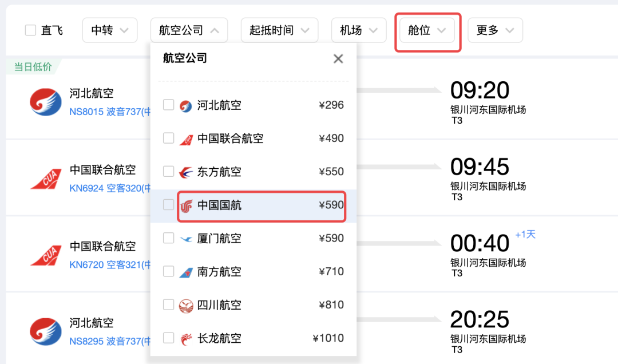Check the 中国国航 airline checkbox
The image size is (618, 364).
(167, 205)
